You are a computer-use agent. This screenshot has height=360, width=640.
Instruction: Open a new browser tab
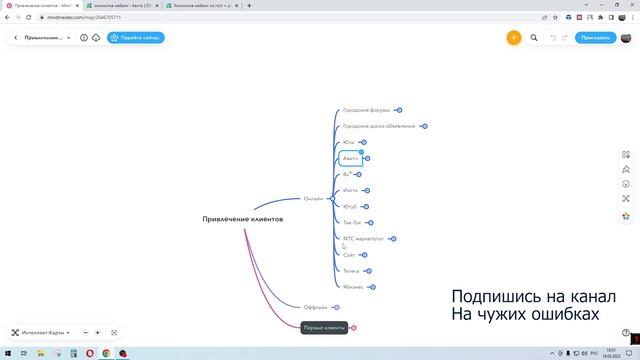[x=249, y=6]
